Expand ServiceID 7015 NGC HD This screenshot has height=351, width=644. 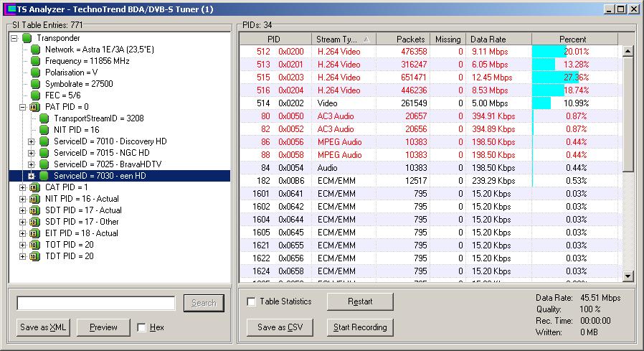tap(32, 154)
